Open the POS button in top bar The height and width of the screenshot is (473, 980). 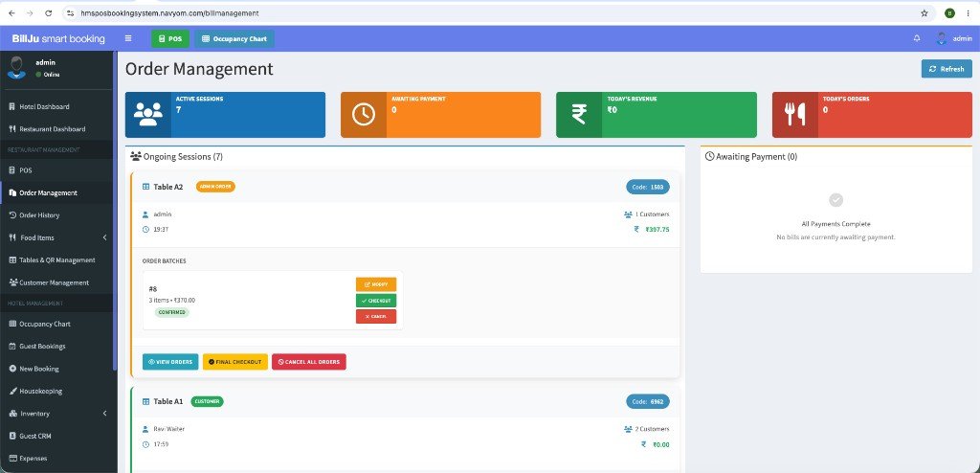pos(170,39)
